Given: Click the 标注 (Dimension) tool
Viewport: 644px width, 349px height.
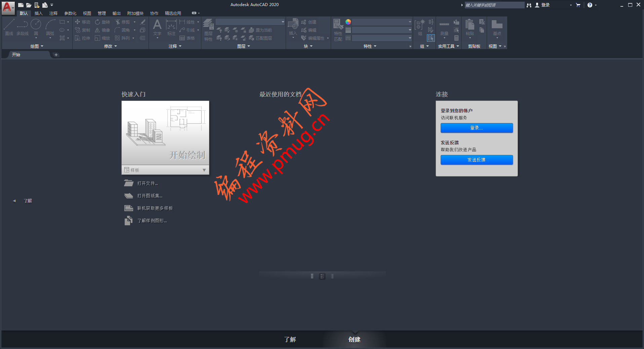Looking at the screenshot, I should (x=171, y=28).
